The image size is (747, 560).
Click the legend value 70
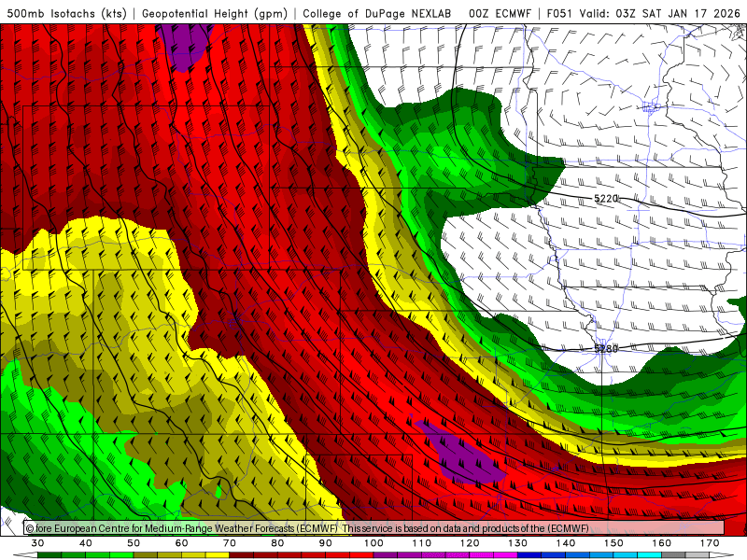(x=230, y=543)
